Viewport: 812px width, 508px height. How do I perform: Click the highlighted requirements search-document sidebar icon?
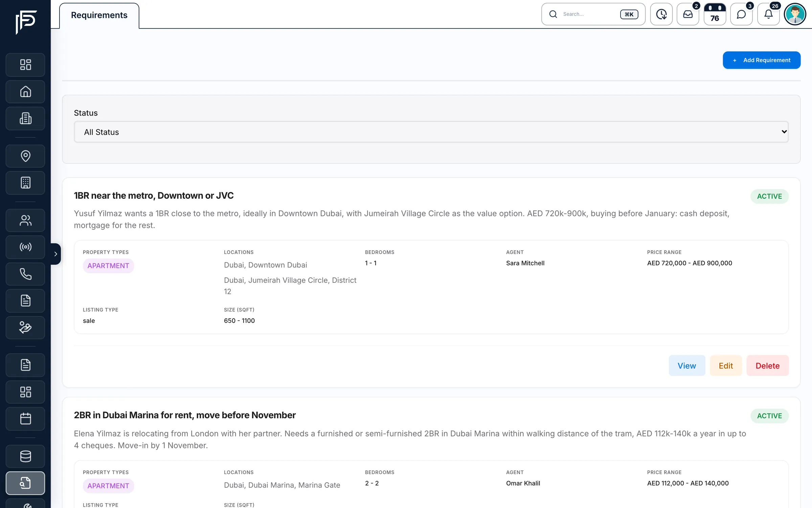(25, 483)
